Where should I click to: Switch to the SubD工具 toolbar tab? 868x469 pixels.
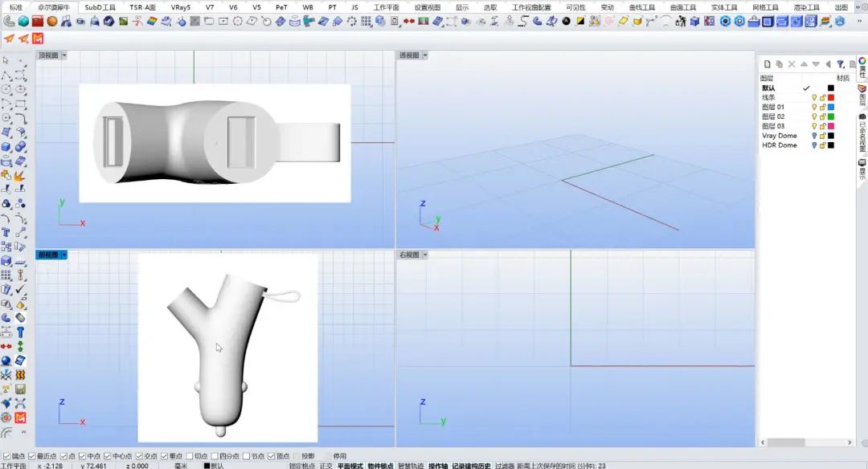[x=100, y=7]
